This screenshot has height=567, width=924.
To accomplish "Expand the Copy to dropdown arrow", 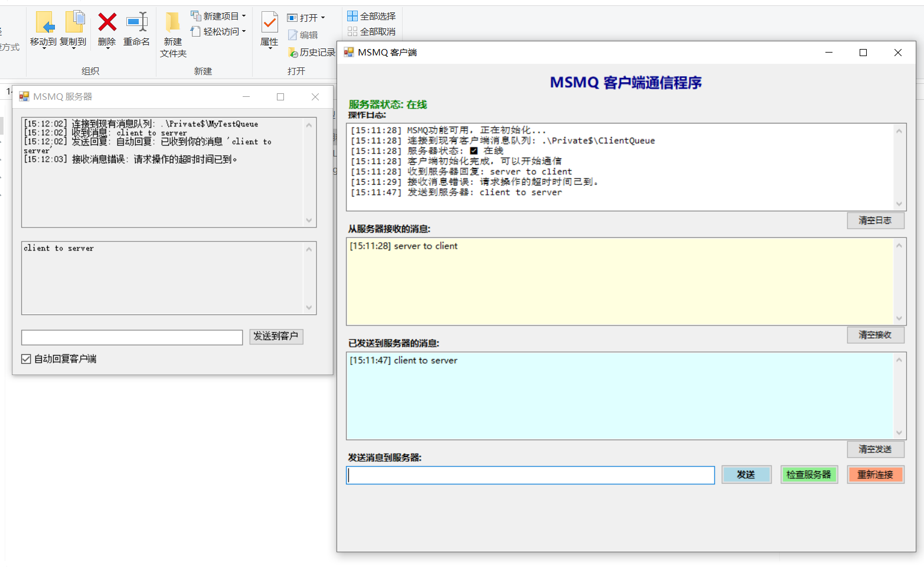I will click(x=74, y=48).
